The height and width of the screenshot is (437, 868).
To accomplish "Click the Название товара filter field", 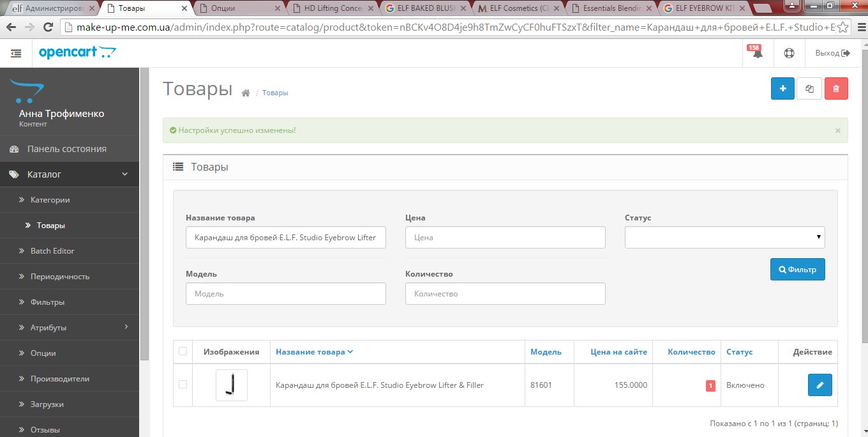I will [286, 237].
